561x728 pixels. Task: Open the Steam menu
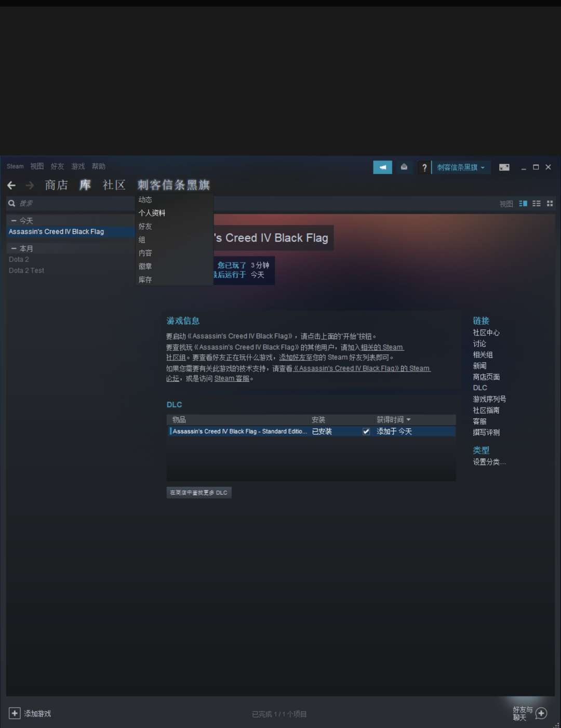[15, 166]
